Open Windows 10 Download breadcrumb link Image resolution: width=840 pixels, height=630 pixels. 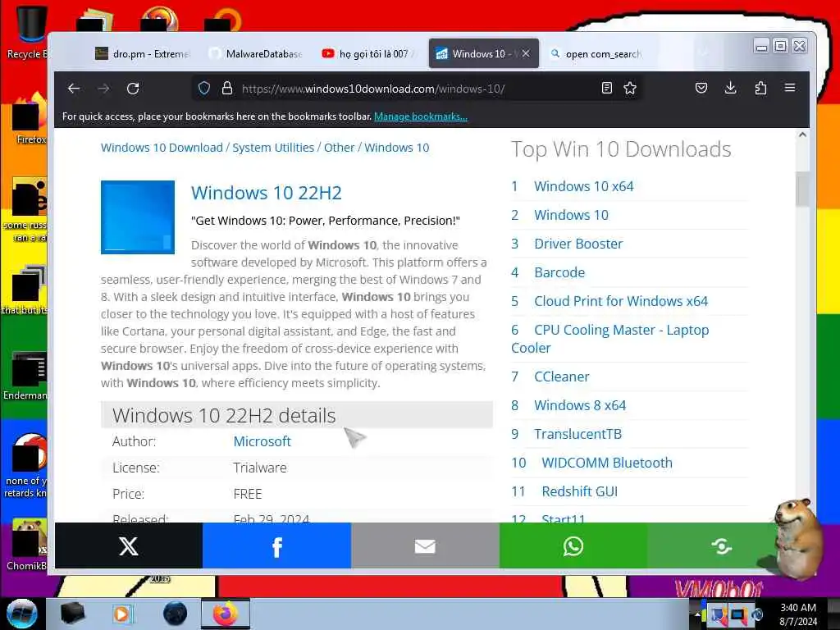coord(162,148)
